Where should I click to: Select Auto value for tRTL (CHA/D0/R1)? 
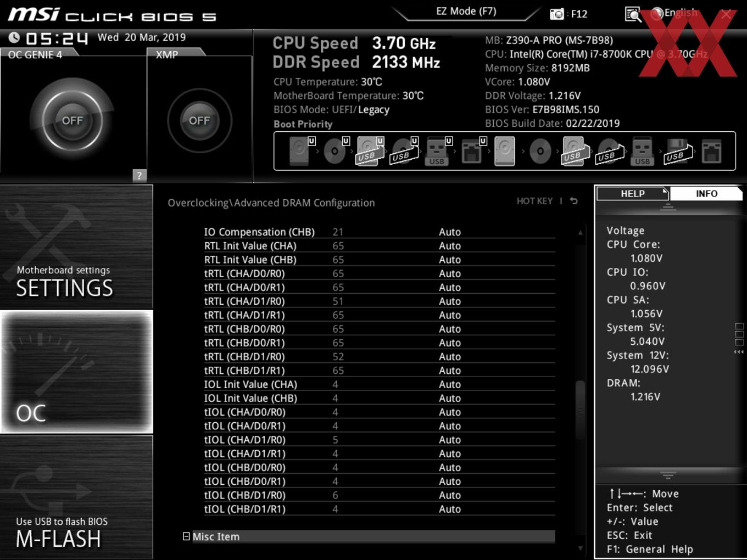[450, 287]
